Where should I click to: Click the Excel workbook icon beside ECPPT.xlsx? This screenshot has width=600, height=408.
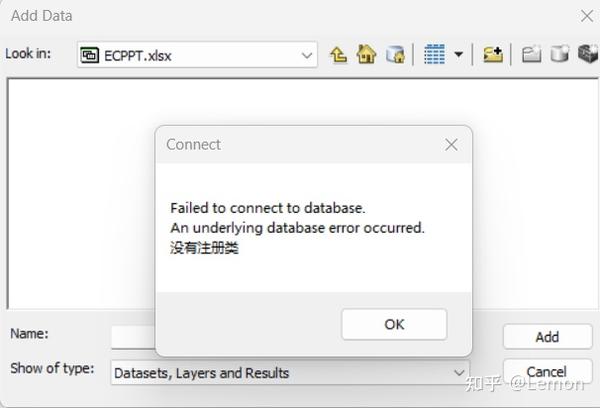coord(90,55)
